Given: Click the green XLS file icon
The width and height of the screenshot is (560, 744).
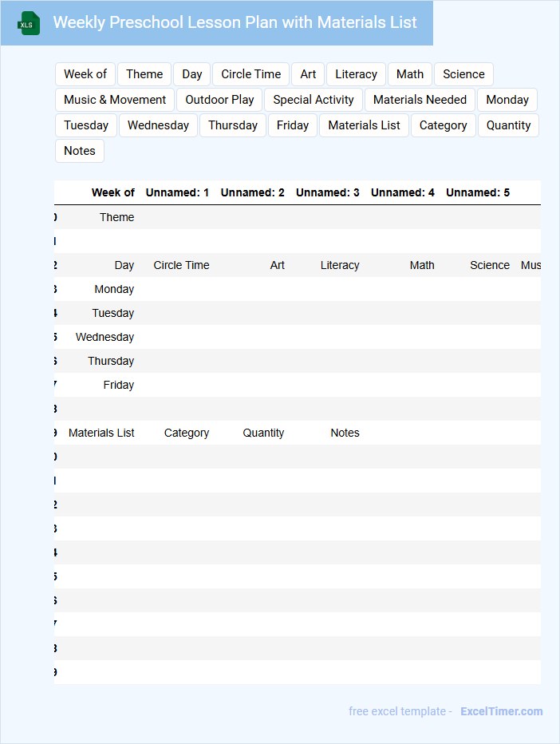Looking at the screenshot, I should 29,23.
